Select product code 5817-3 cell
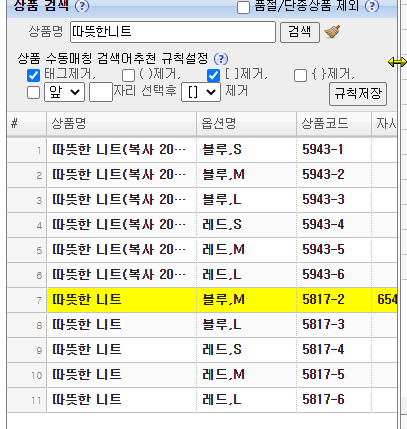407x429 pixels. tap(334, 325)
